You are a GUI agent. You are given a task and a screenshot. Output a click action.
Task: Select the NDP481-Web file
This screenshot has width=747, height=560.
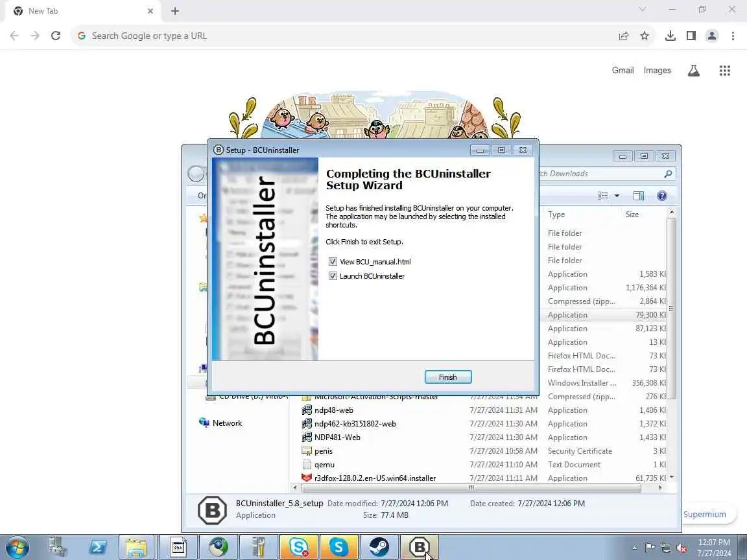[x=337, y=437]
